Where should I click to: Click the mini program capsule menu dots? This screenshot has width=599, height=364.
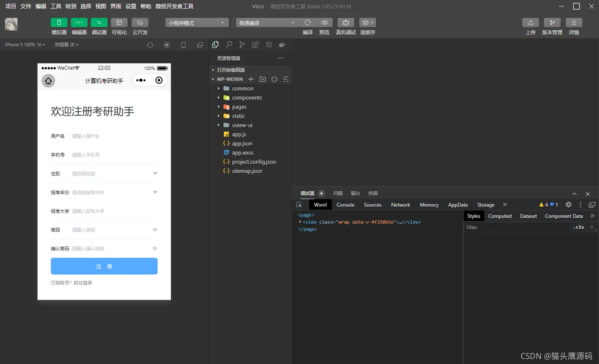tap(141, 80)
